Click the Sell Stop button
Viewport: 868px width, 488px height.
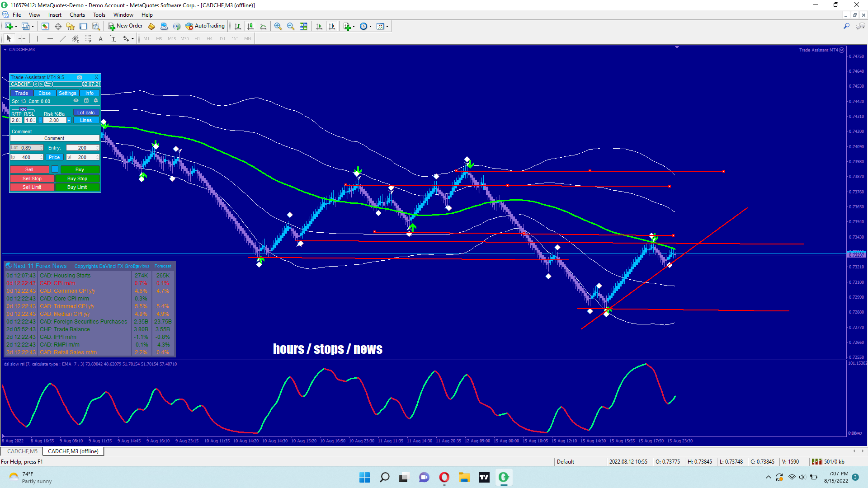[x=32, y=178]
